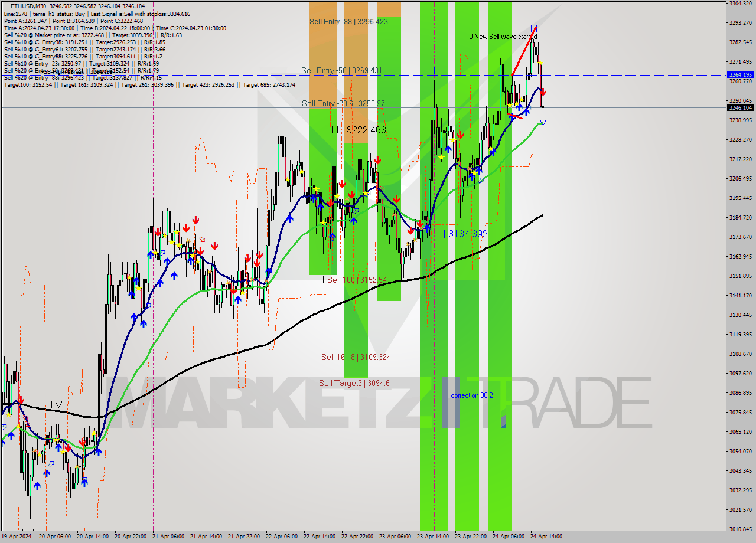Click the 'Sell 161.8 | 3109.324' target label

point(356,357)
